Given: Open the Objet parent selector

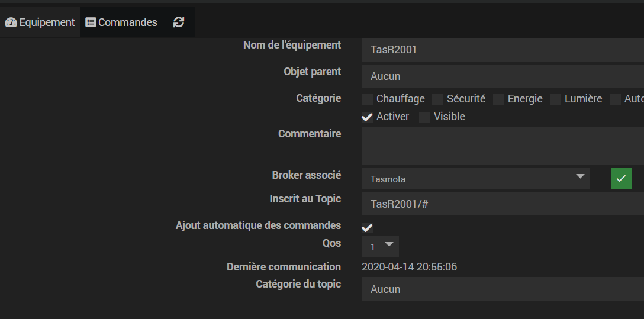Looking at the screenshot, I should click(502, 76).
